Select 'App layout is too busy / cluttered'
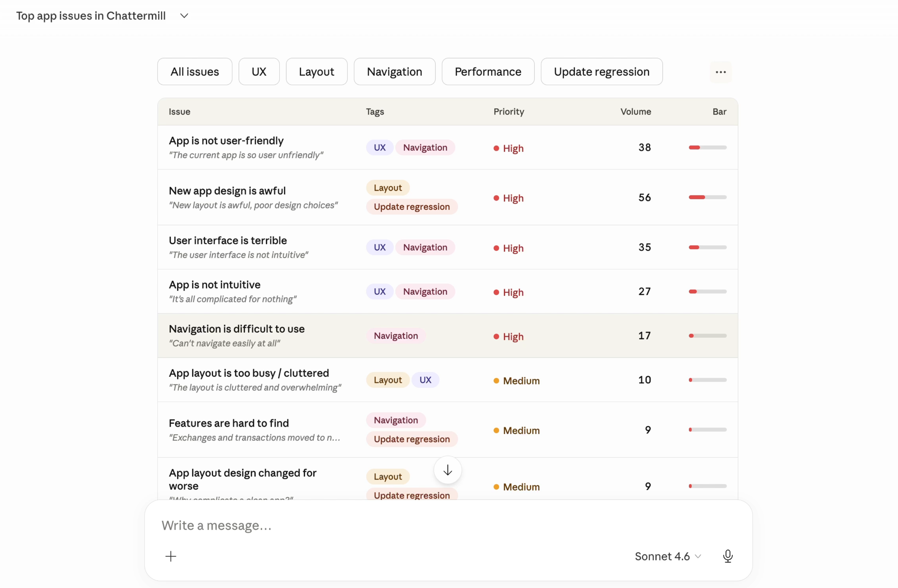The height and width of the screenshot is (588, 898). (x=249, y=373)
